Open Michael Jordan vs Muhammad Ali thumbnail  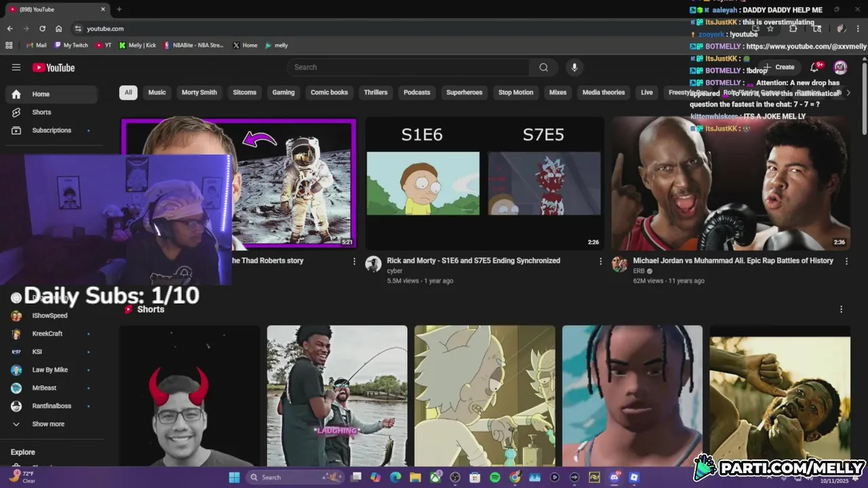coord(731,183)
